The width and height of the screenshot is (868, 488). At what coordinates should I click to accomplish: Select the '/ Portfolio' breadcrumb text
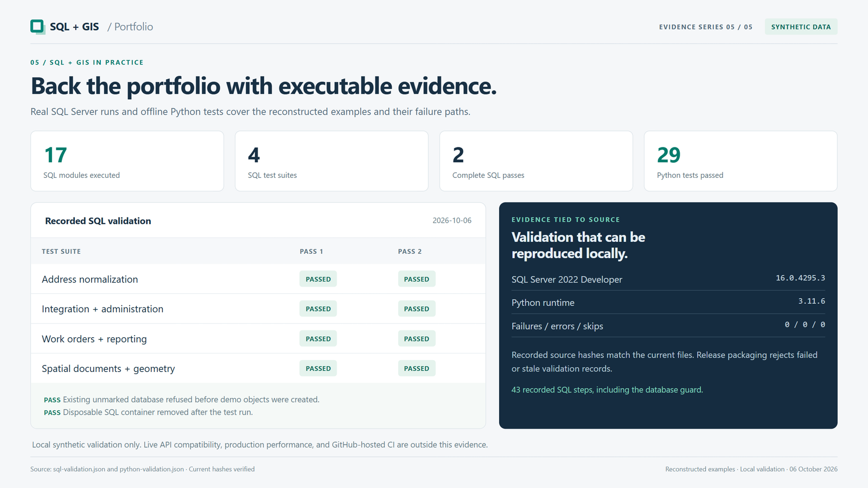[130, 27]
